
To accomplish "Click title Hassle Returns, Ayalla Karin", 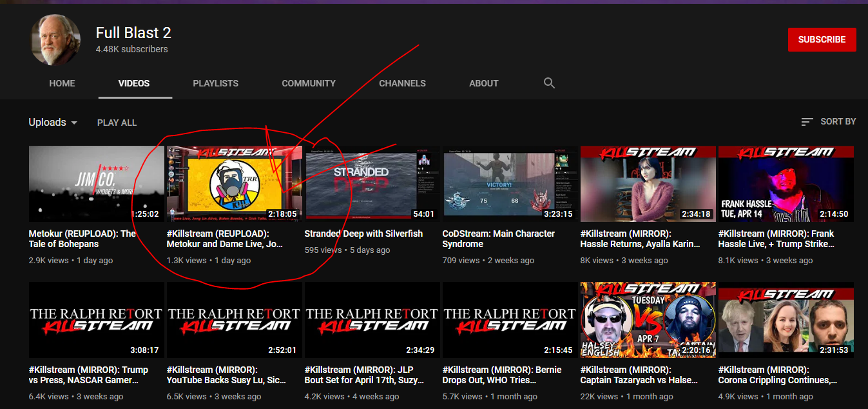I will point(639,239).
